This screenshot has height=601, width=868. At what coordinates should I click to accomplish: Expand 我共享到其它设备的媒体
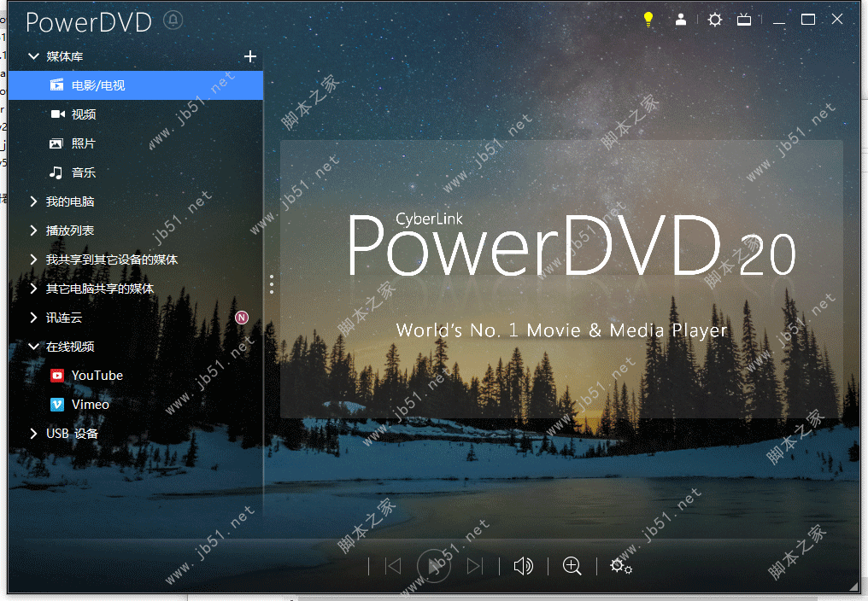pyautogui.click(x=34, y=260)
